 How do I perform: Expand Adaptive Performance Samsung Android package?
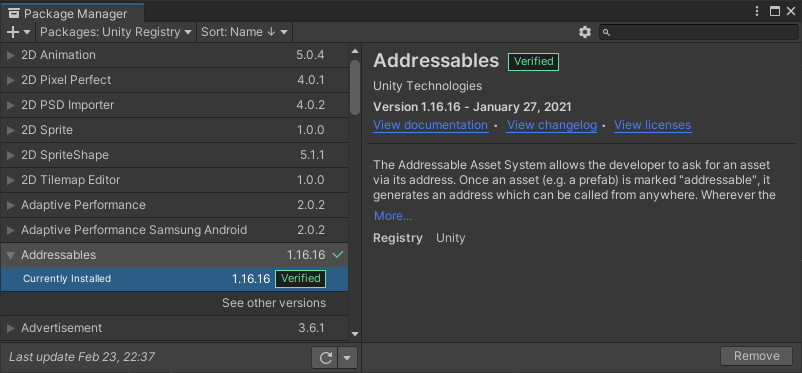(x=10, y=230)
